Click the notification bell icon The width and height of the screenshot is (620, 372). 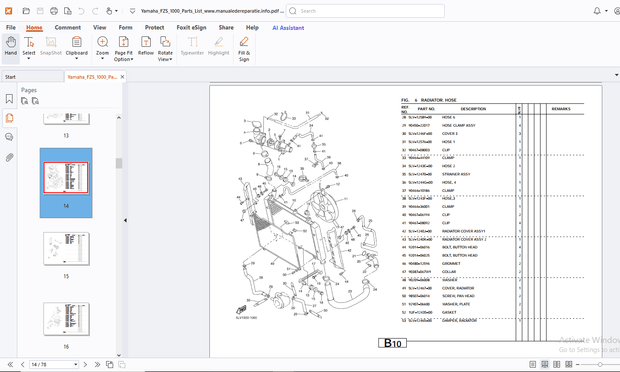(x=597, y=11)
